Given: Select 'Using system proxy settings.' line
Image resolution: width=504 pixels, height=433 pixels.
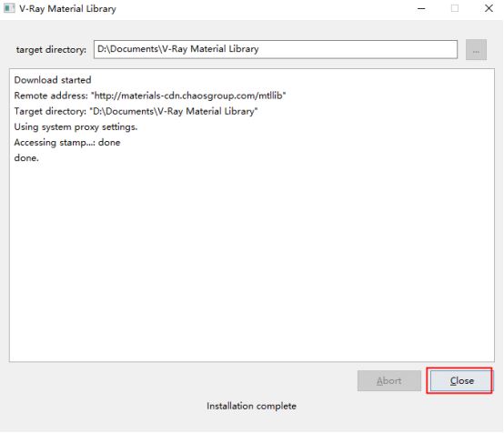Looking at the screenshot, I should [x=76, y=127].
